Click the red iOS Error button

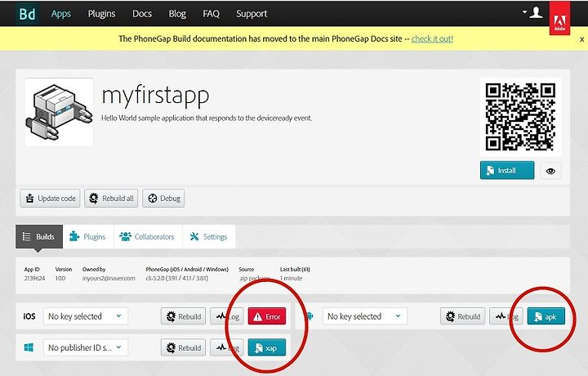pos(266,316)
